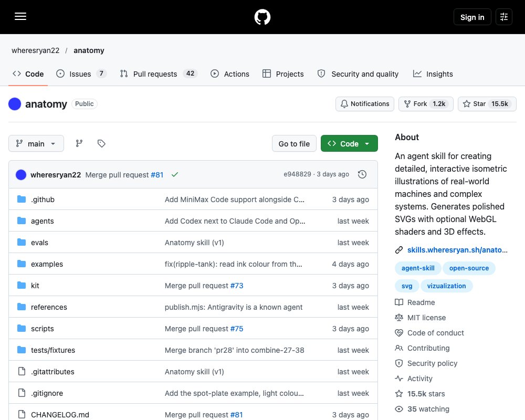Open the Actions tab
525x420 pixels.
point(230,73)
